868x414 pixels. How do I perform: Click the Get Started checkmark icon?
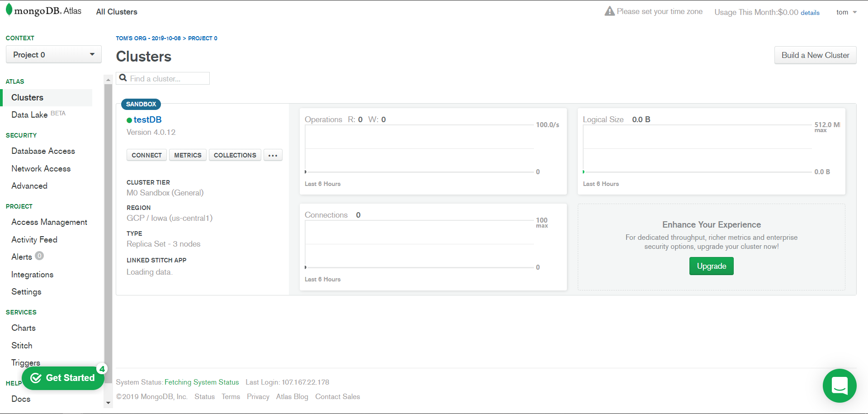coord(36,378)
